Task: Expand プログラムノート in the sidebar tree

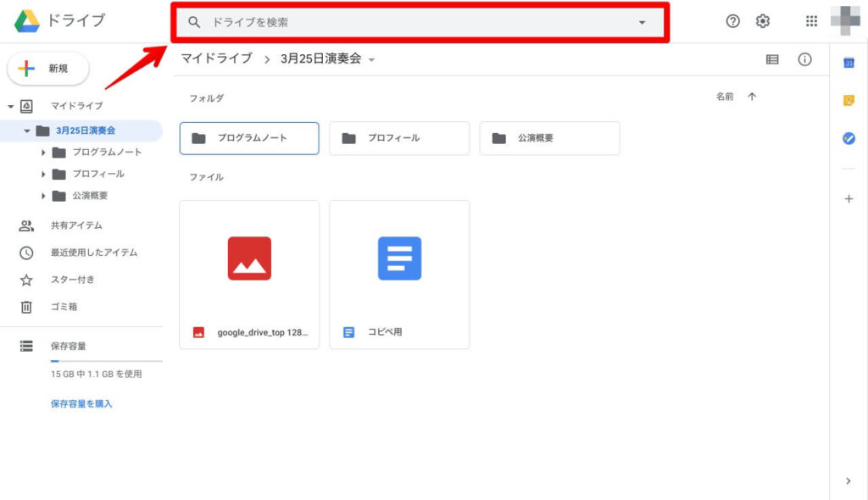Action: pyautogui.click(x=43, y=153)
